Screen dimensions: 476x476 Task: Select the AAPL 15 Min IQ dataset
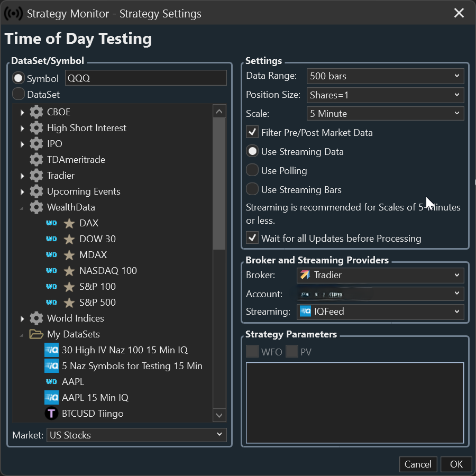click(x=95, y=398)
